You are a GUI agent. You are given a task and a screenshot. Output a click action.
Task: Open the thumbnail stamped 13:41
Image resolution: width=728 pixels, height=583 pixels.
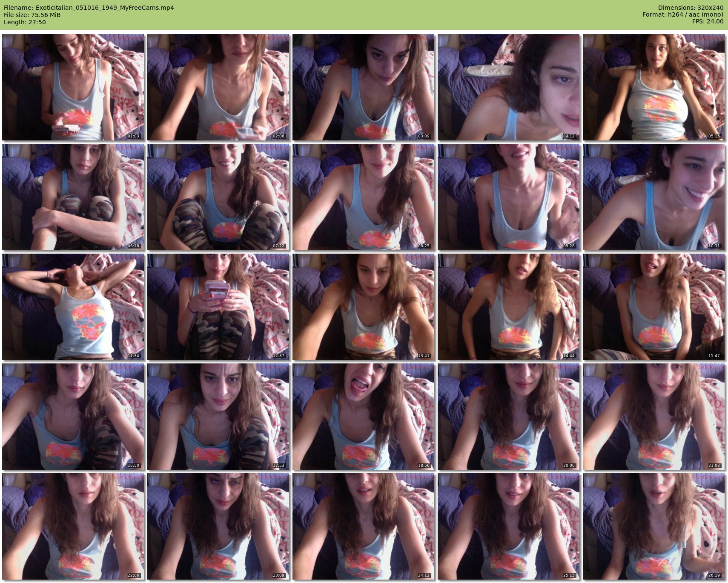(363, 307)
